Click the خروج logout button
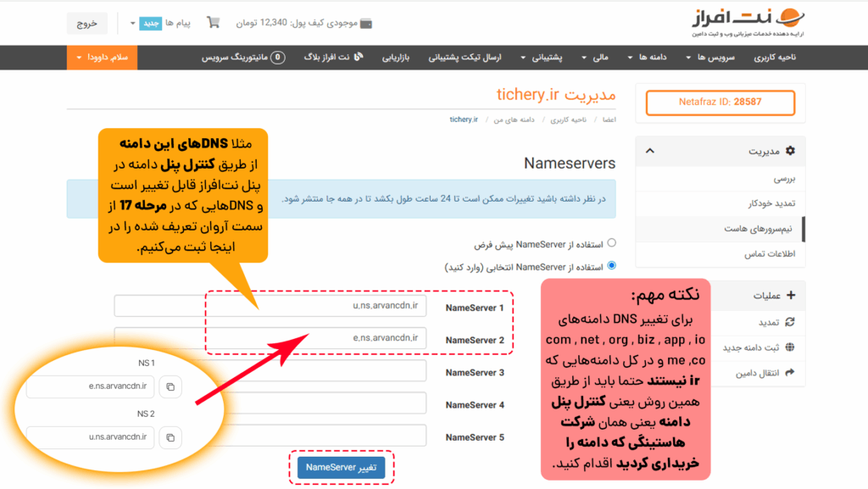868x489 pixels. click(x=87, y=23)
